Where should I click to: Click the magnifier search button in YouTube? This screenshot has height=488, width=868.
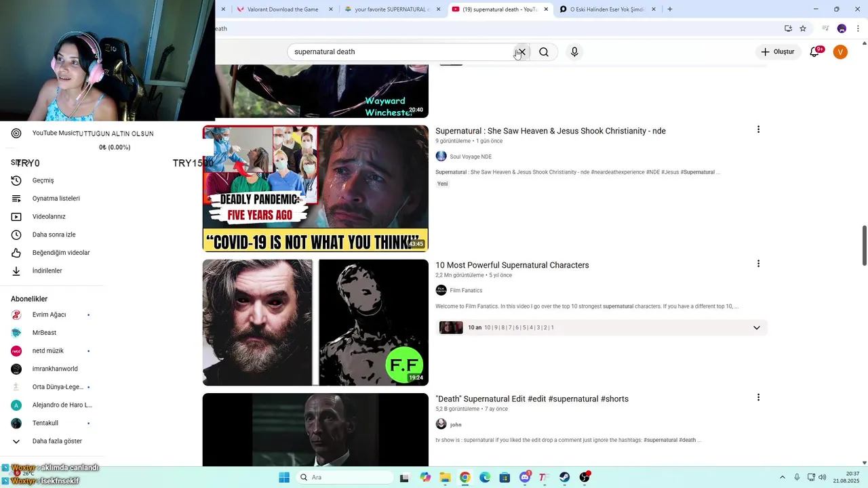click(544, 52)
